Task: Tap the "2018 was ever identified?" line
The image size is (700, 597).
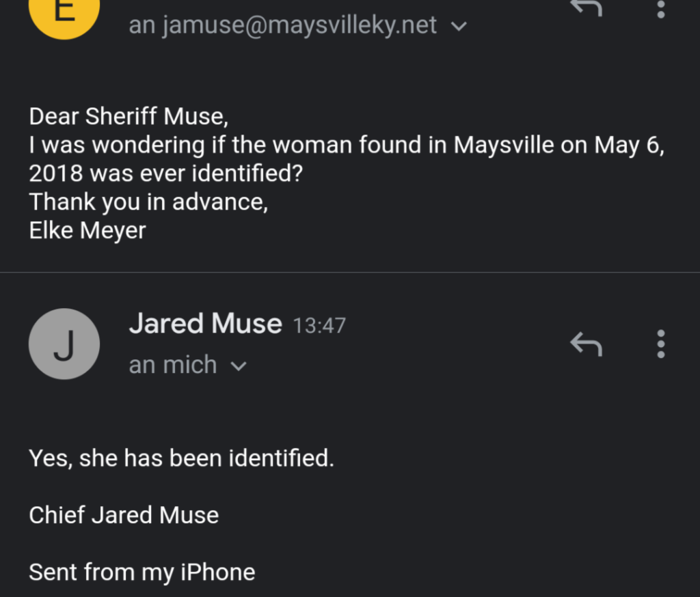Action: [165, 173]
